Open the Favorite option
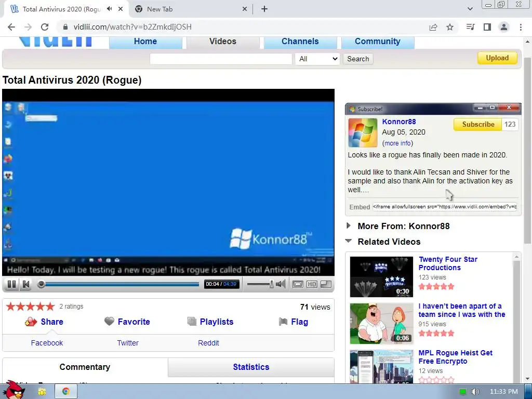 click(134, 322)
